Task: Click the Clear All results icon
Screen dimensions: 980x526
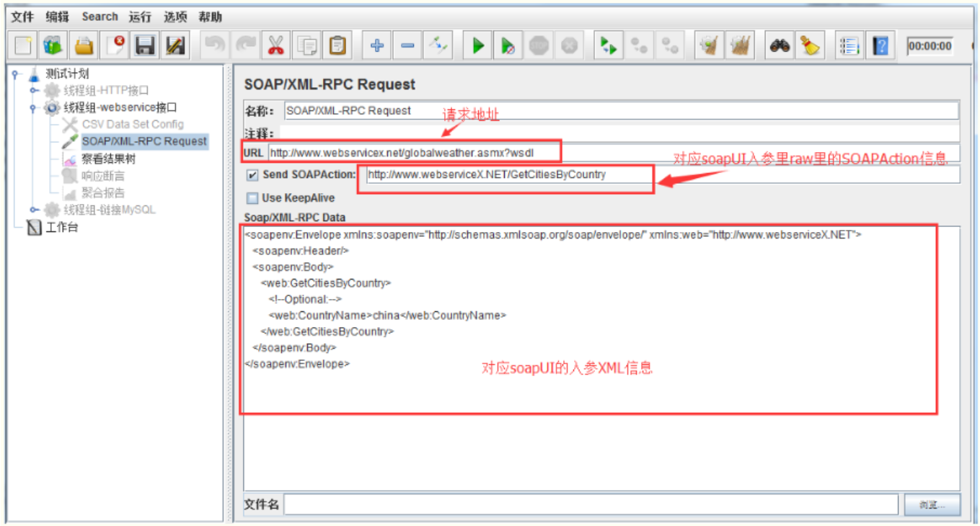Action: coord(740,46)
